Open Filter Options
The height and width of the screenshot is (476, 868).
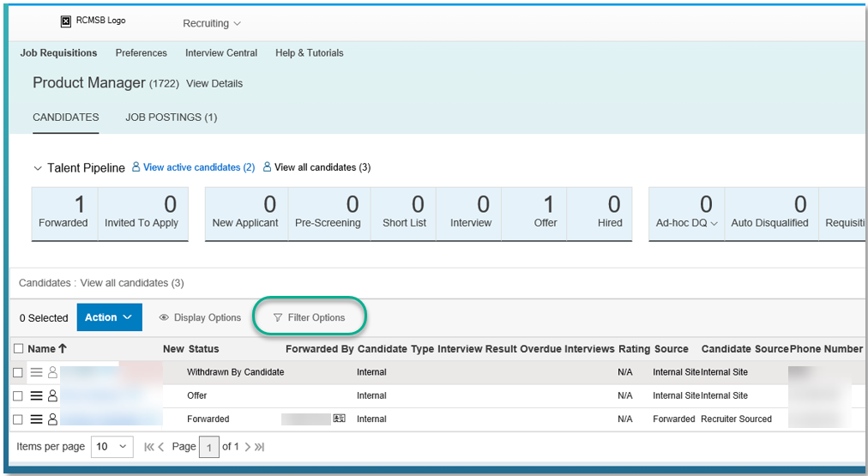coord(309,317)
